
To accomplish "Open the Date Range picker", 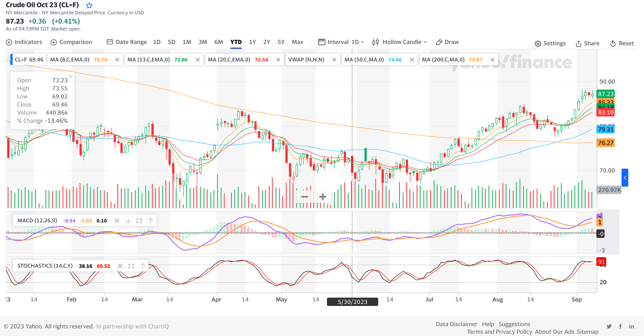I will [x=127, y=42].
